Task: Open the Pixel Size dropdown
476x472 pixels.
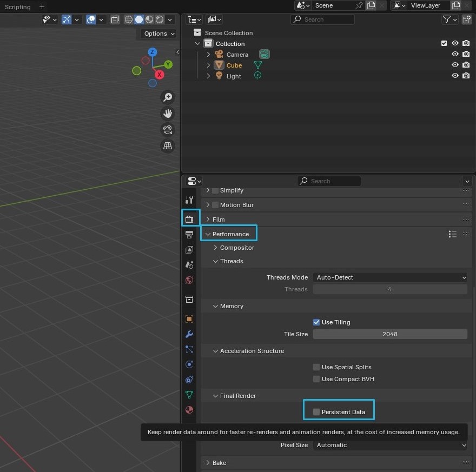Action: (x=389, y=445)
